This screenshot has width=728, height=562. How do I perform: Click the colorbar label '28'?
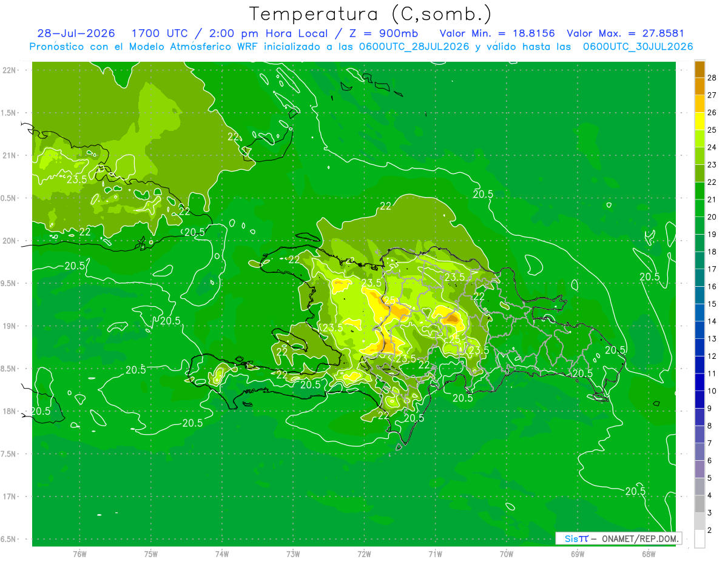(712, 78)
